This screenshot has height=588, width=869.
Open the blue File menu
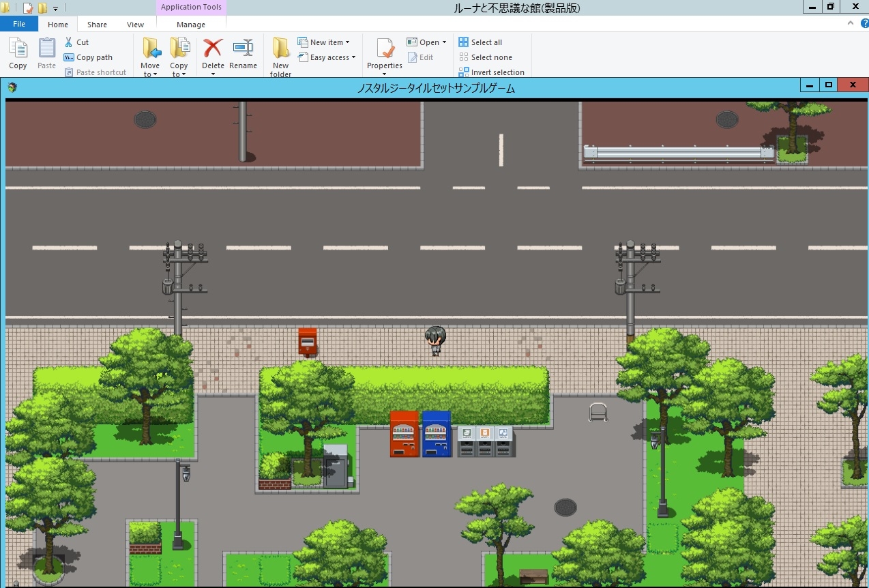coord(19,24)
